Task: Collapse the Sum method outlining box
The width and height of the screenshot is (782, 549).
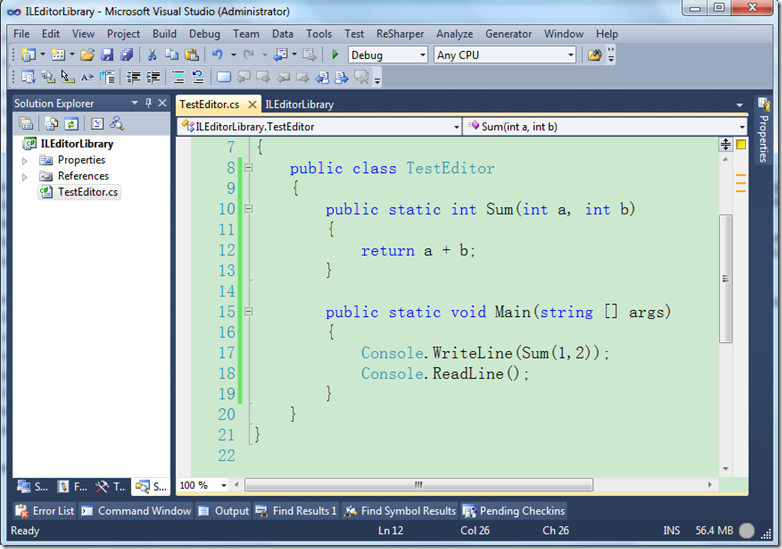Action: pos(248,209)
